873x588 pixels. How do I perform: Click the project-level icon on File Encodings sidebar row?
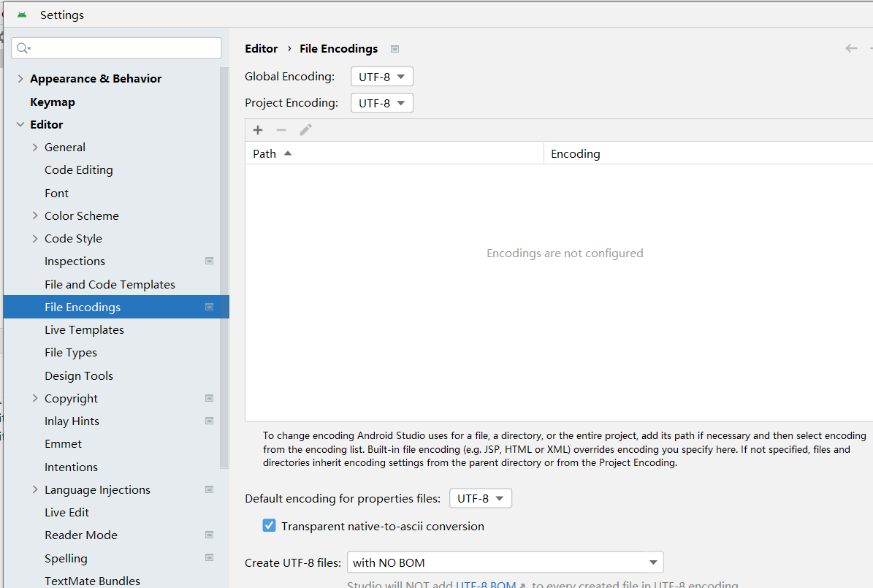[210, 307]
